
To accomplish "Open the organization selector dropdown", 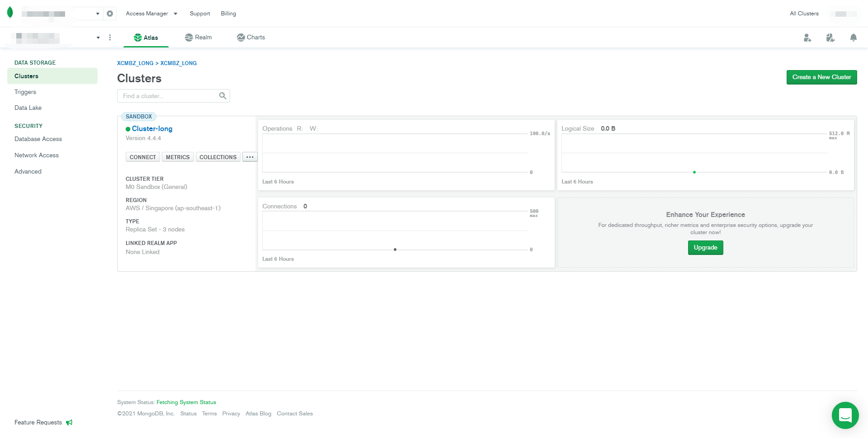I will (98, 14).
